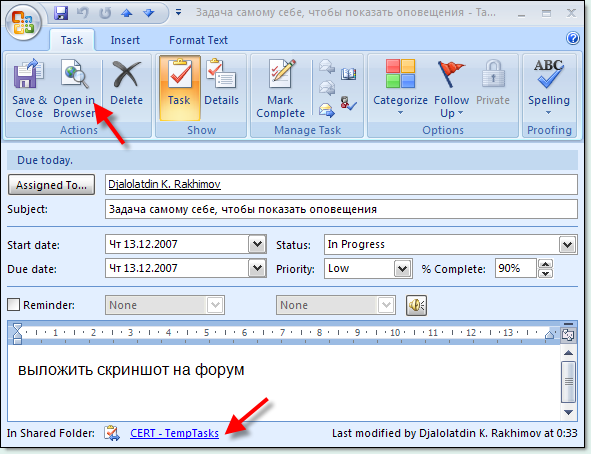Click the Assigned To... button
This screenshot has width=591, height=454.
(x=51, y=185)
